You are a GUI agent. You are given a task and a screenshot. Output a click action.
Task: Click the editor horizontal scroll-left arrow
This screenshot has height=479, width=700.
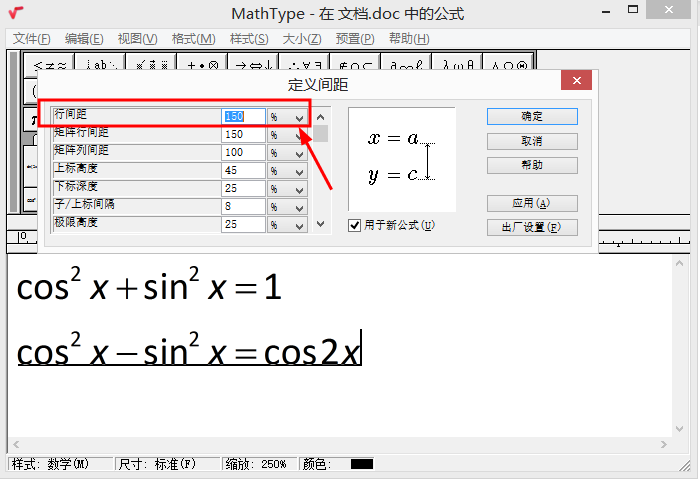pyautogui.click(x=16, y=445)
